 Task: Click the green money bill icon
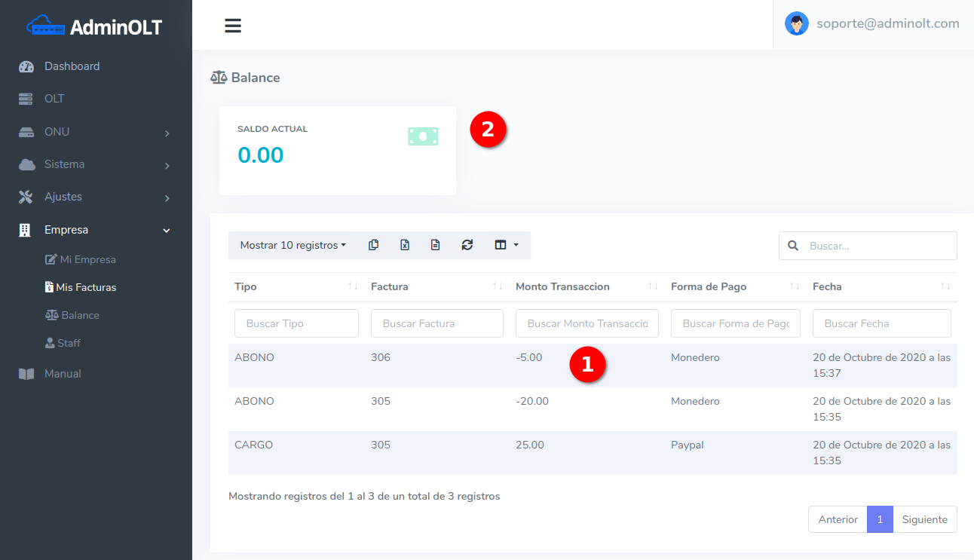pos(423,136)
